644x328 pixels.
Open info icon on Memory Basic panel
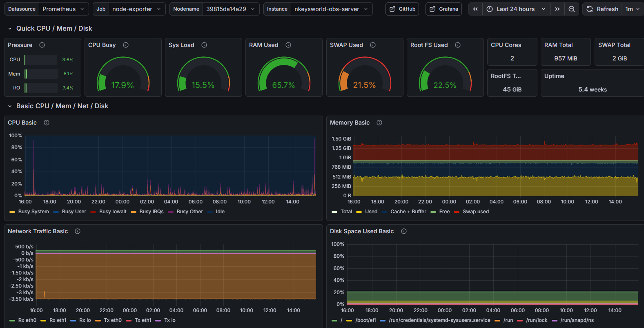pos(379,123)
